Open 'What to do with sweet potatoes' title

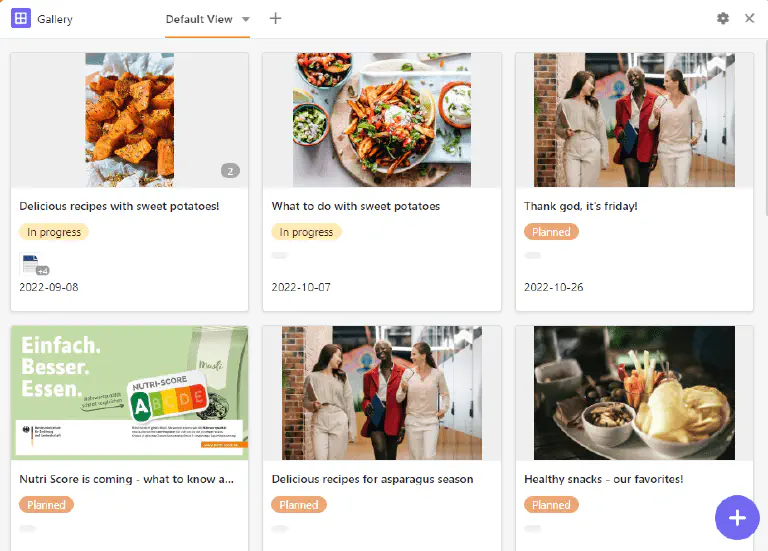356,206
